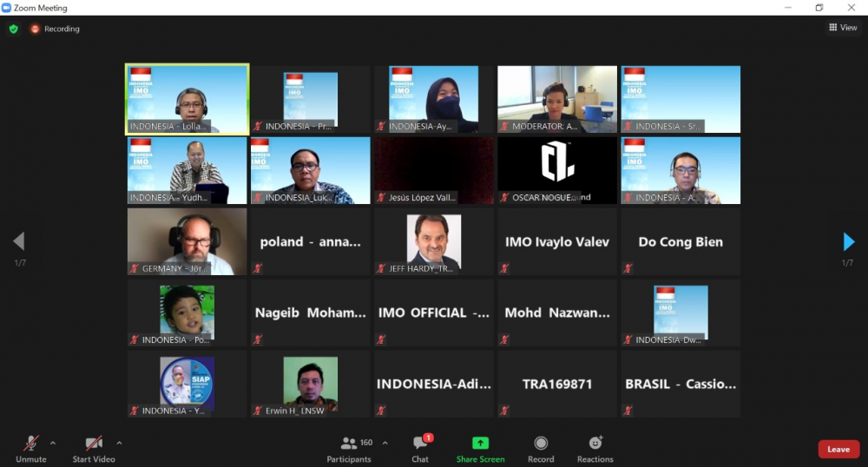Screen dimensions: 868x467
Task: Open the Reactions menu
Action: click(x=595, y=450)
